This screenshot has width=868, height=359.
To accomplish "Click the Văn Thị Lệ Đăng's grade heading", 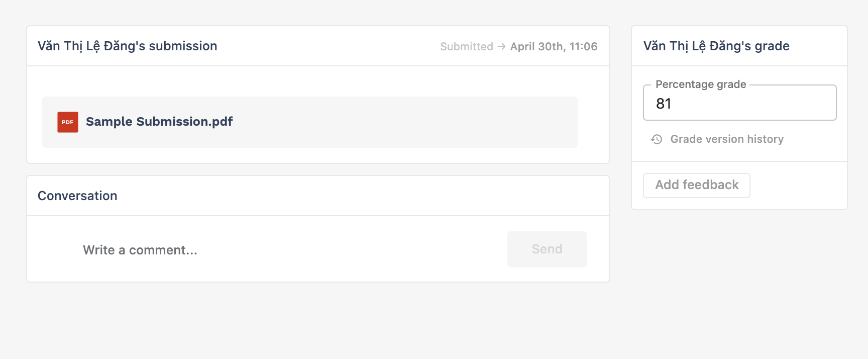I will 716,46.
